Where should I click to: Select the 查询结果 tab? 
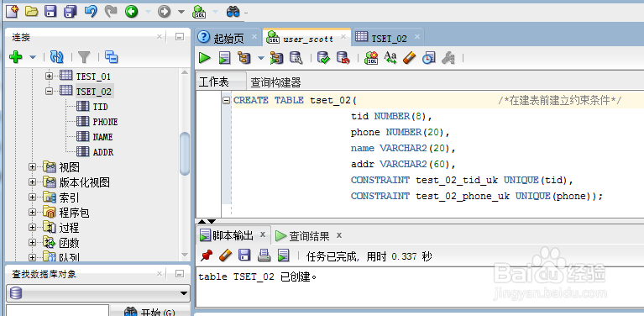pyautogui.click(x=309, y=236)
